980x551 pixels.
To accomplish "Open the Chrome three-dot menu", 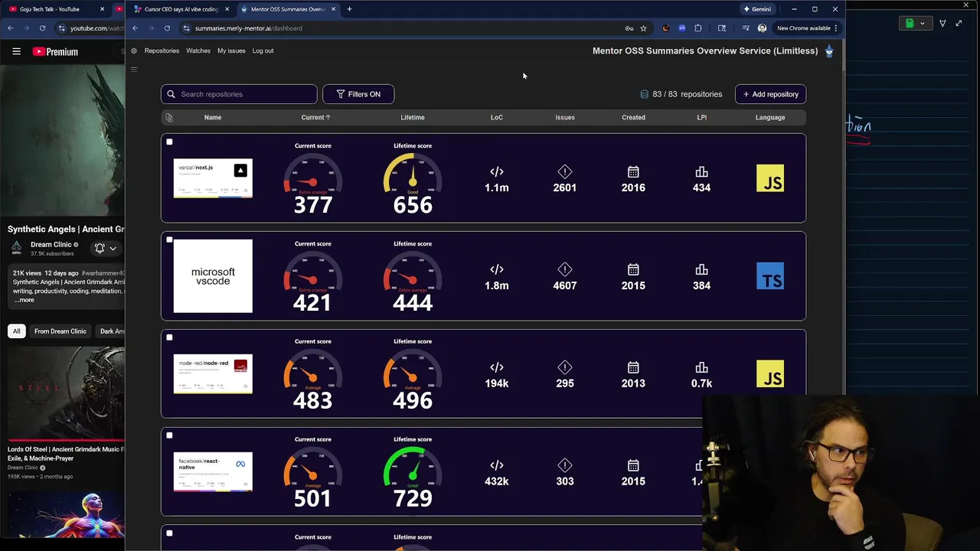I will 836,28.
